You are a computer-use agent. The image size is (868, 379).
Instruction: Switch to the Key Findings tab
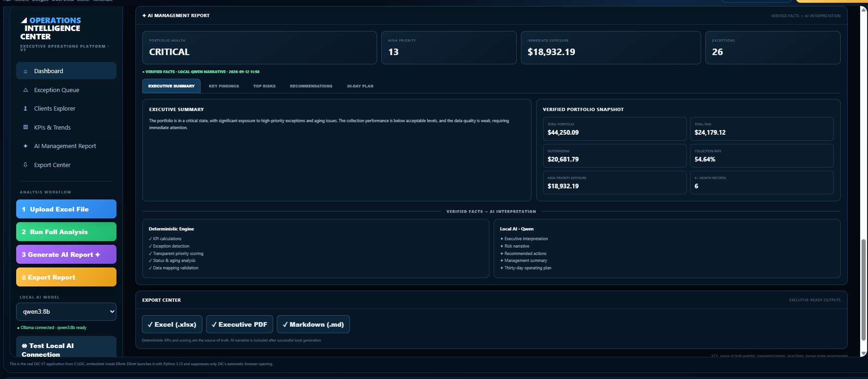tap(224, 86)
